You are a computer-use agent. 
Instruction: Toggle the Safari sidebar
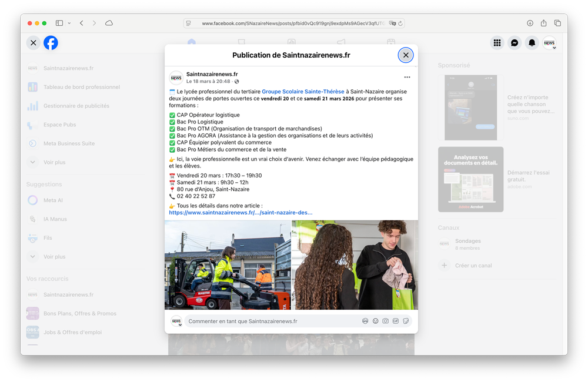point(59,24)
